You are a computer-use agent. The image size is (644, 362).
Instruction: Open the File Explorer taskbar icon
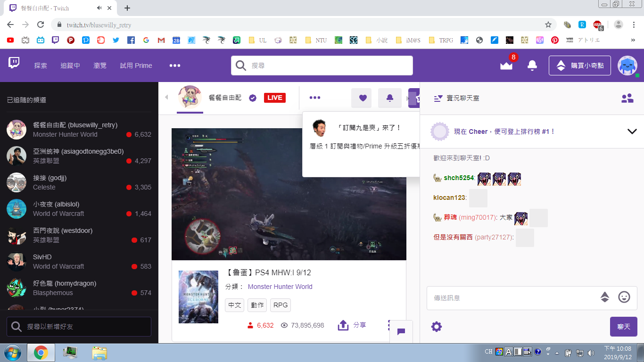[x=100, y=353]
